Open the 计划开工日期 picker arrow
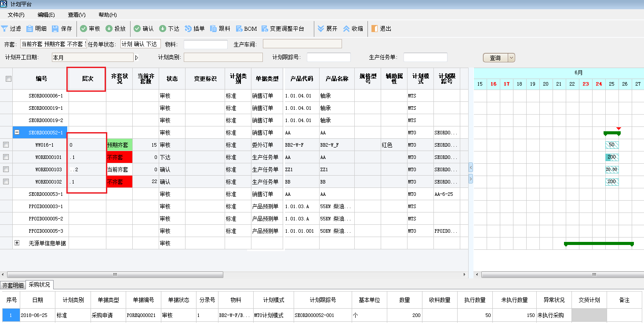Viewport: 644px width, 324px height. pyautogui.click(x=136, y=58)
